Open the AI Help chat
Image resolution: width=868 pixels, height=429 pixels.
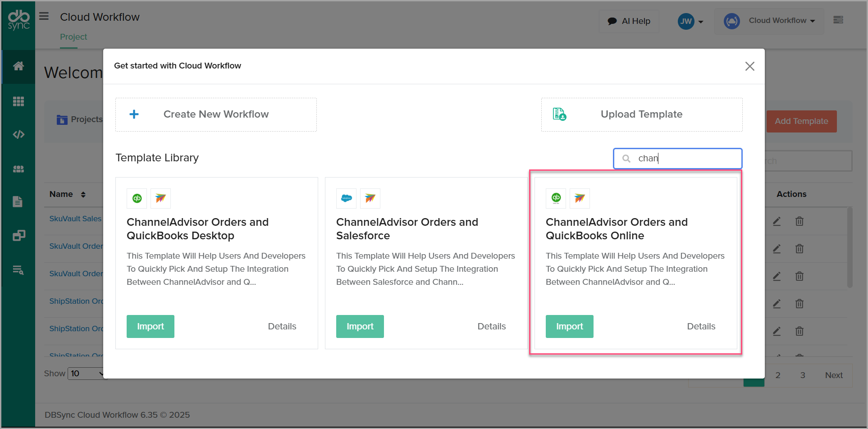point(629,21)
